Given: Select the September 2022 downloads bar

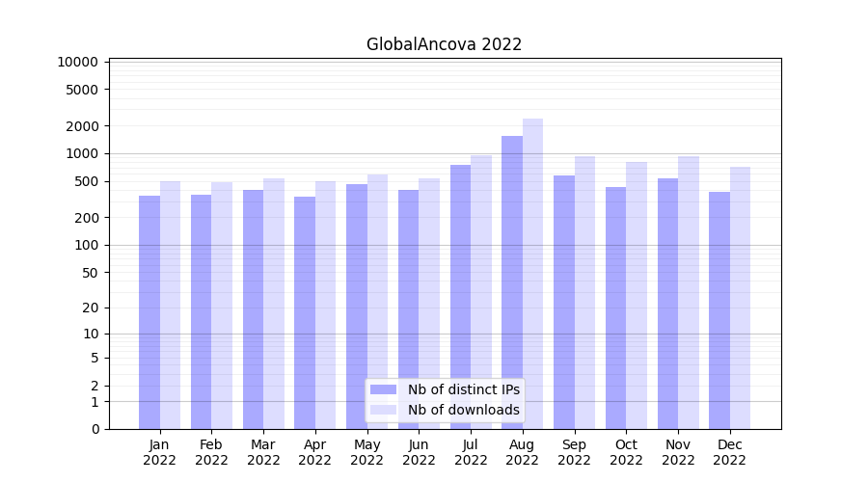Looking at the screenshot, I should [584, 292].
